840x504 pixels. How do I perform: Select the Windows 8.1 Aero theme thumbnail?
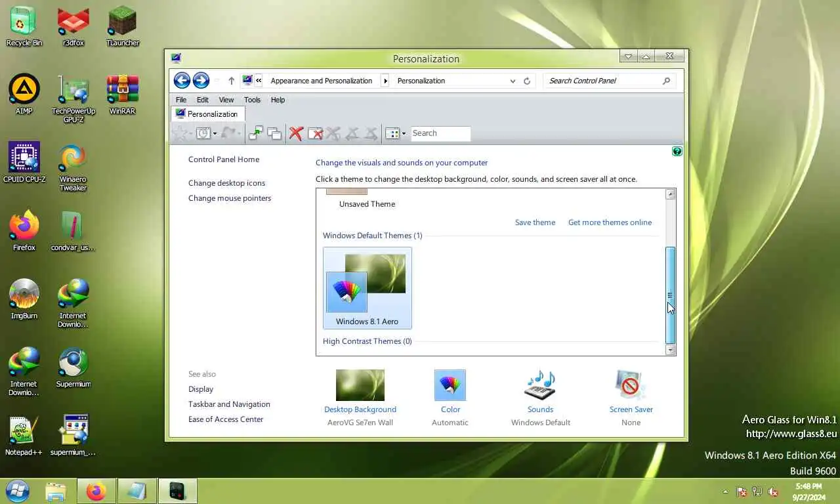point(367,288)
